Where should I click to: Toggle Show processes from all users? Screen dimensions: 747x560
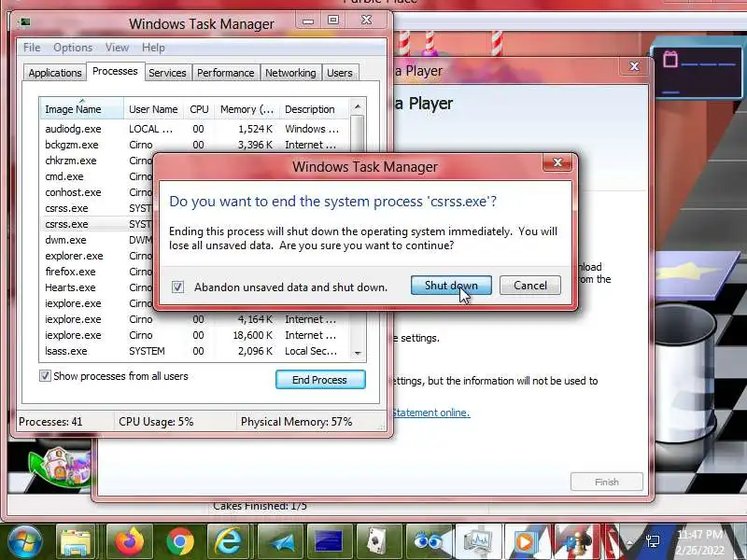(x=45, y=376)
